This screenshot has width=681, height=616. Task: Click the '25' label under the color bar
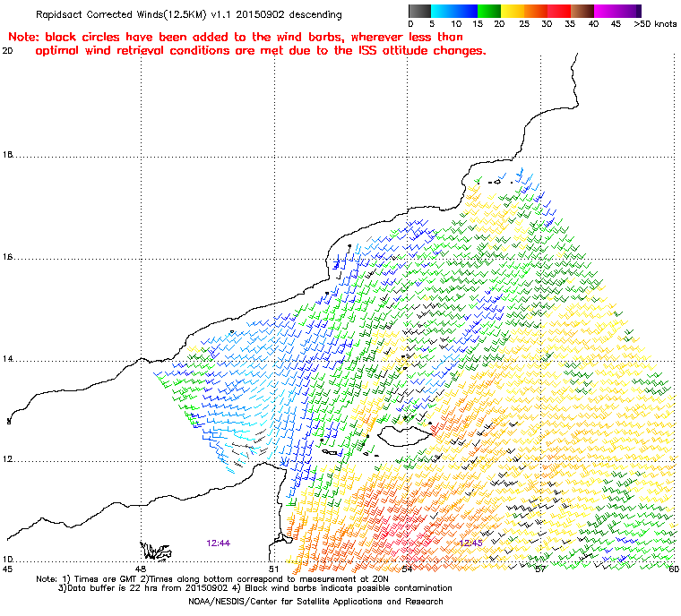pos(524,24)
